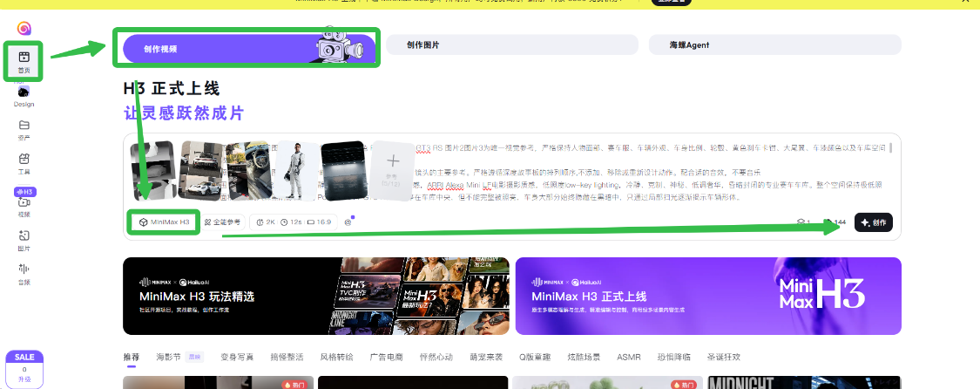
Task: Open the MIDNIGHT template card
Action: pyautogui.click(x=804, y=382)
